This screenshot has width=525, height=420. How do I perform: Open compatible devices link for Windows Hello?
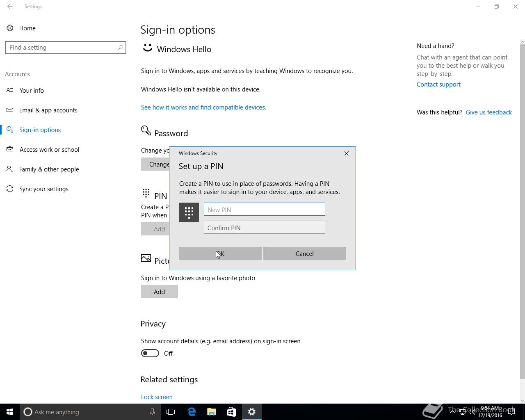[203, 107]
